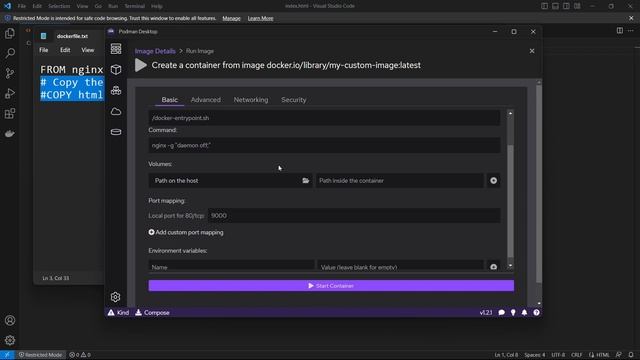This screenshot has height=360, width=640.
Task: Open the VS Code editor More Actions ellipsis
Action: (x=631, y=31)
